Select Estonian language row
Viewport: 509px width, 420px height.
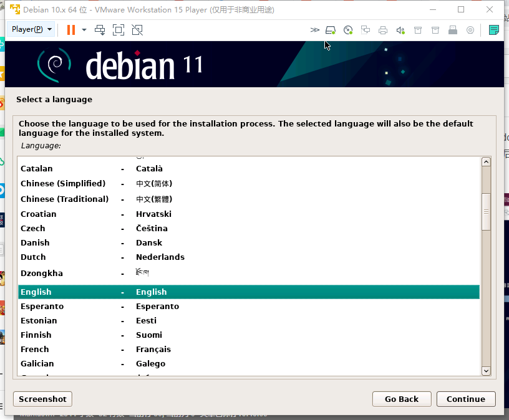[x=249, y=320]
